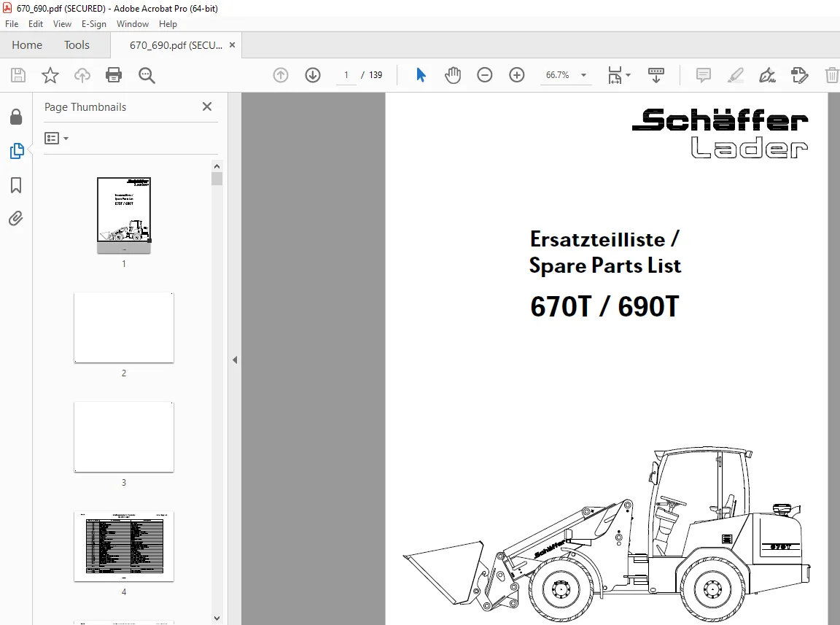Click the Save file icon
Viewport: 840px width, 625px height.
(x=18, y=75)
